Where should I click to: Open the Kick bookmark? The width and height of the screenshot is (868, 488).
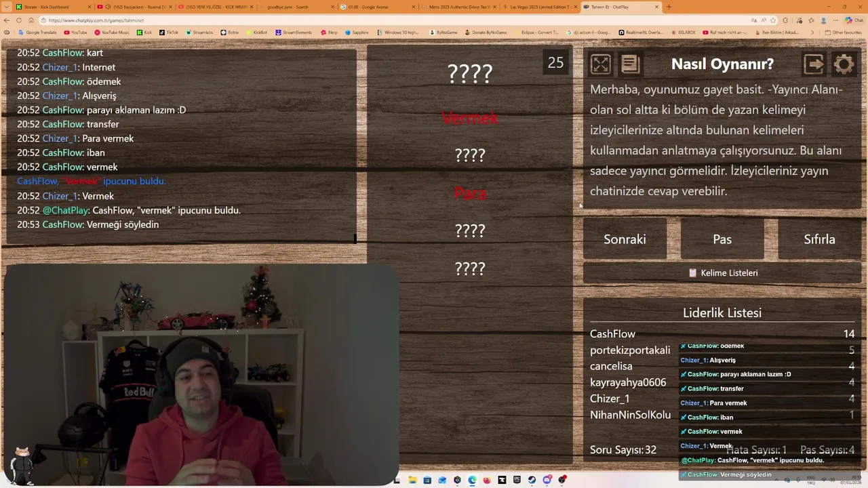point(144,33)
